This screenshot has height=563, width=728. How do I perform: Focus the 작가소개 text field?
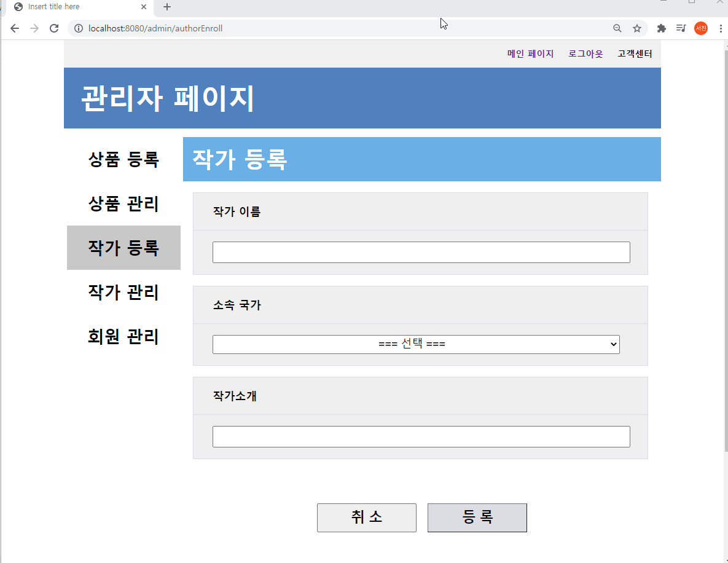click(x=421, y=436)
